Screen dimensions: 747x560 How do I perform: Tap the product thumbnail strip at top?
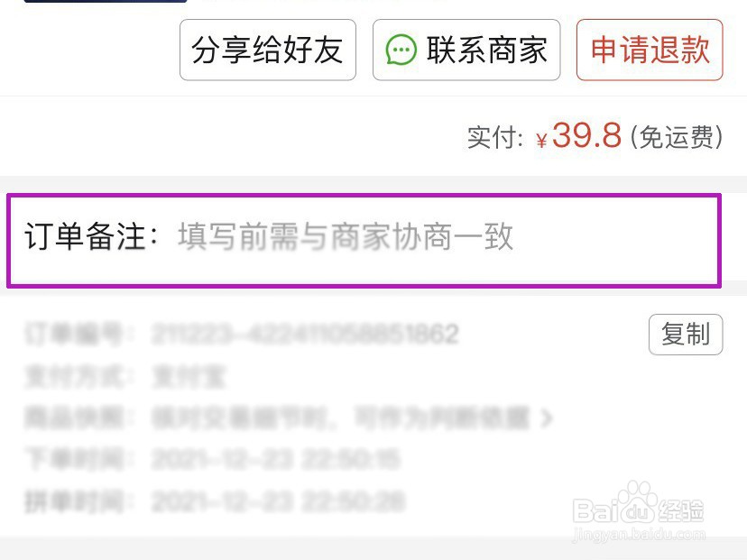click(106, 2)
